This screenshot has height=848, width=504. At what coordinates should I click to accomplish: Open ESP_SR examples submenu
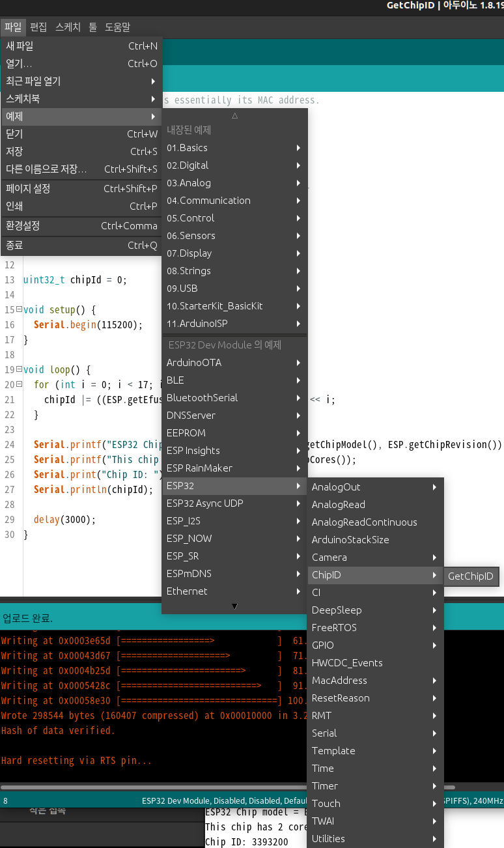coord(234,556)
